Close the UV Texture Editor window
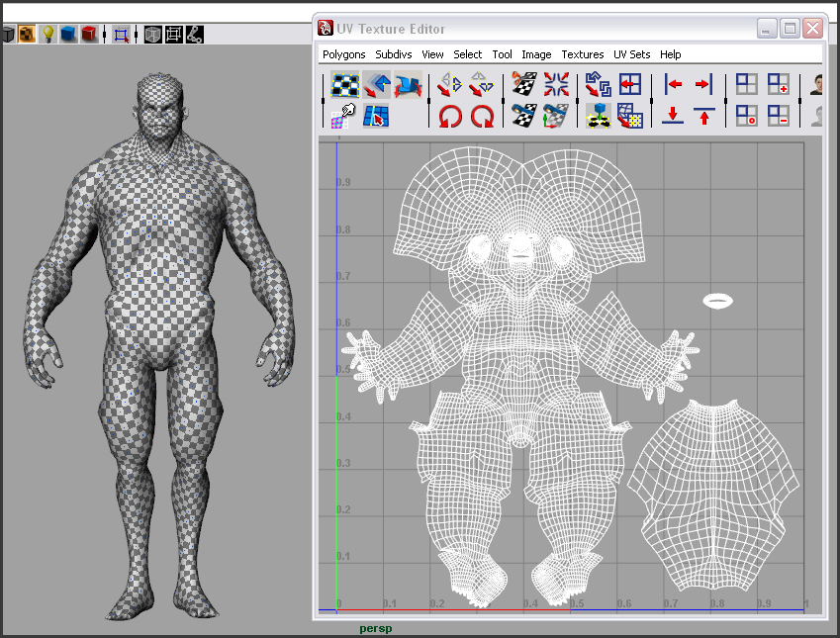840x638 pixels. (x=813, y=29)
